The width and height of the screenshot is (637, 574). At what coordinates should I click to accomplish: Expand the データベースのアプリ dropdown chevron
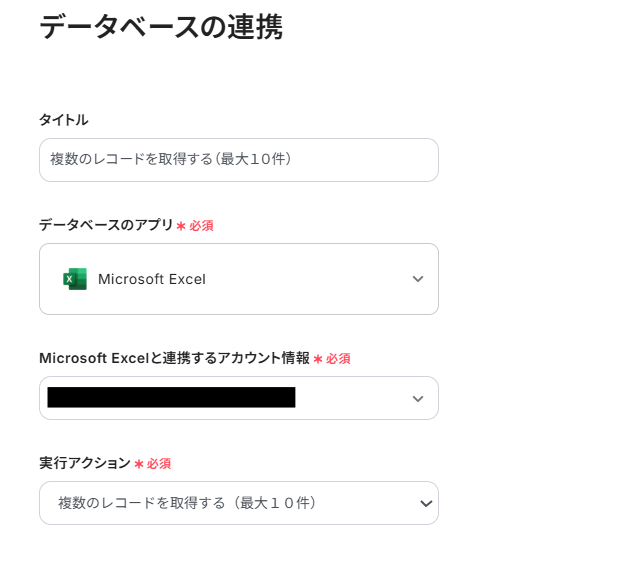pos(418,279)
